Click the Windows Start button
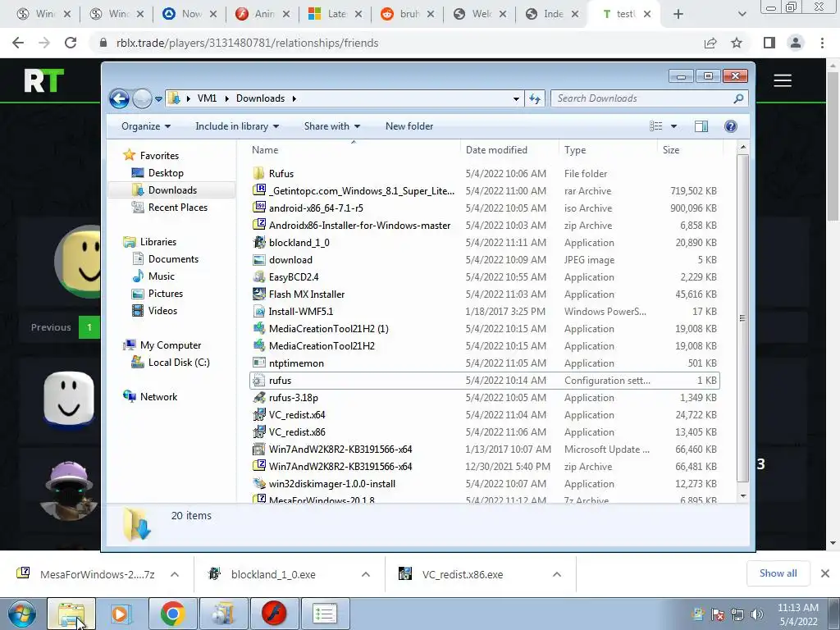The height and width of the screenshot is (630, 840). [21, 614]
